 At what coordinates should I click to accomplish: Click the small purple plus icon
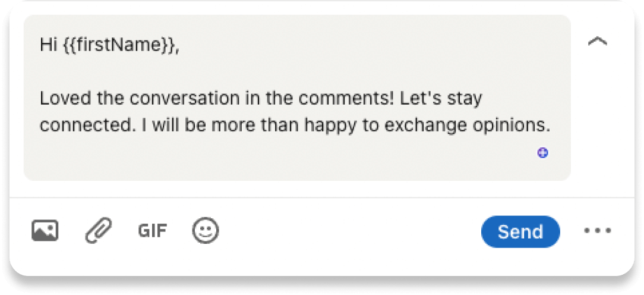pyautogui.click(x=542, y=153)
